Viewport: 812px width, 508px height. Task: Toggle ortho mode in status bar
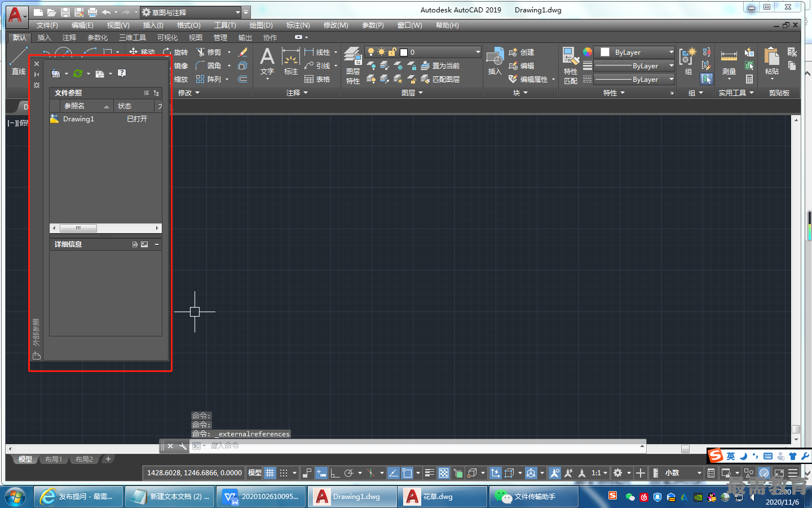point(335,473)
